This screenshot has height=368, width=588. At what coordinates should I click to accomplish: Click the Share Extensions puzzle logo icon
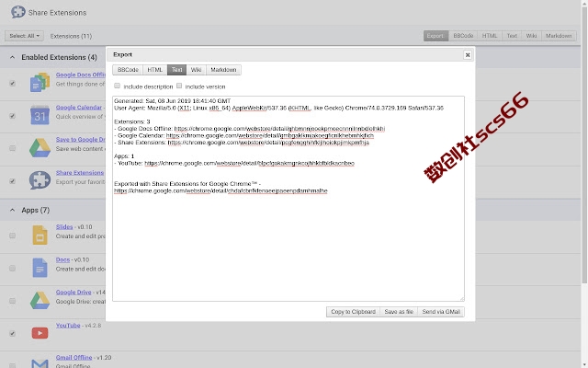tap(18, 12)
